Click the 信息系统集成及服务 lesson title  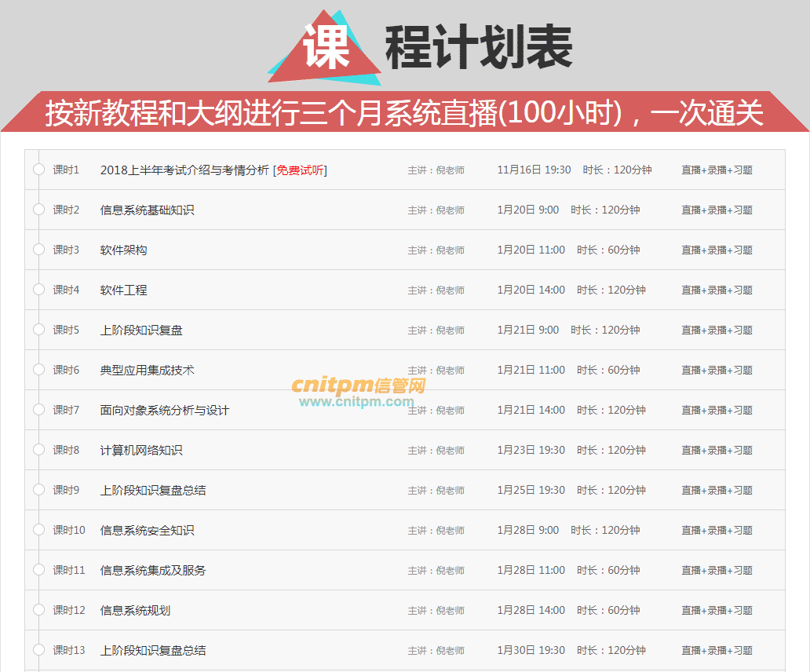pos(153,571)
